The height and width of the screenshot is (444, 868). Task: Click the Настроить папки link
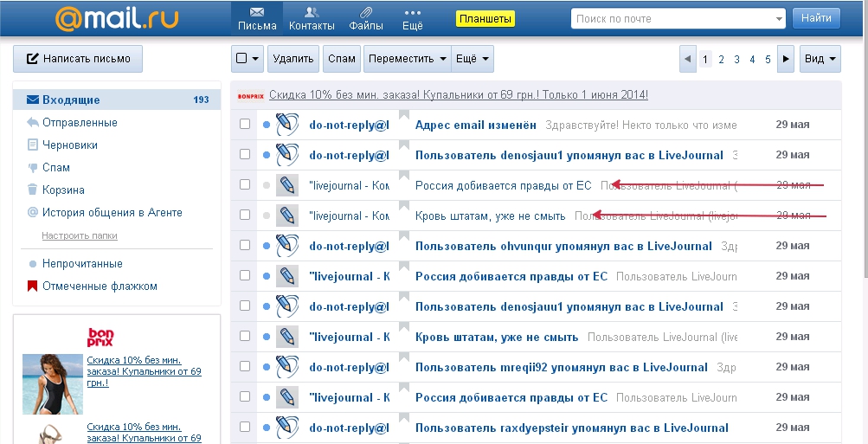[80, 235]
